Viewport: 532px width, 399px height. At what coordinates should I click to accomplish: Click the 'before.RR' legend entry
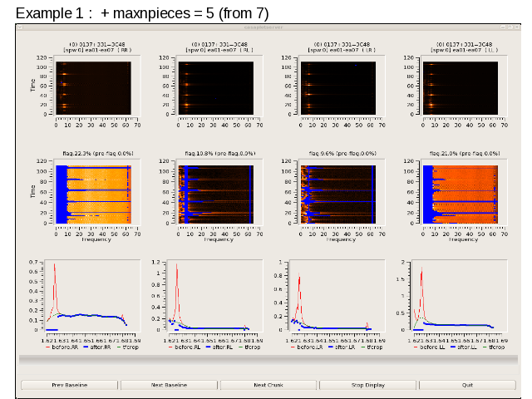click(x=62, y=347)
